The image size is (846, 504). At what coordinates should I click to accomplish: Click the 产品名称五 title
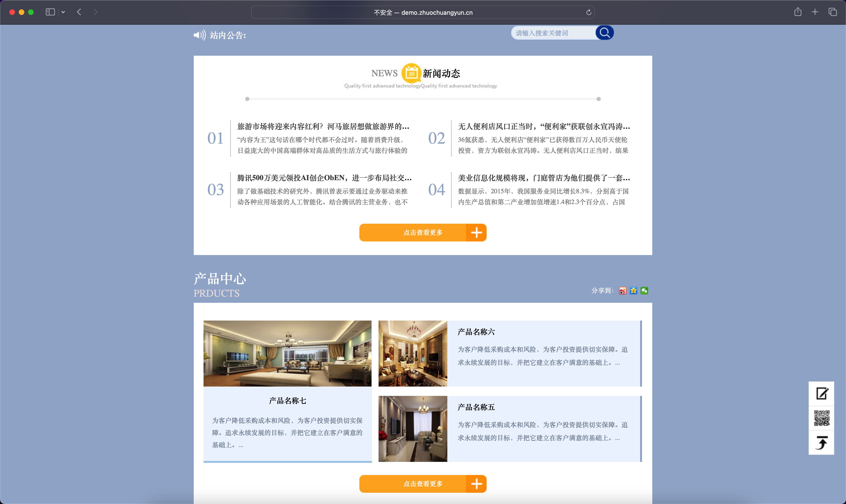[476, 407]
